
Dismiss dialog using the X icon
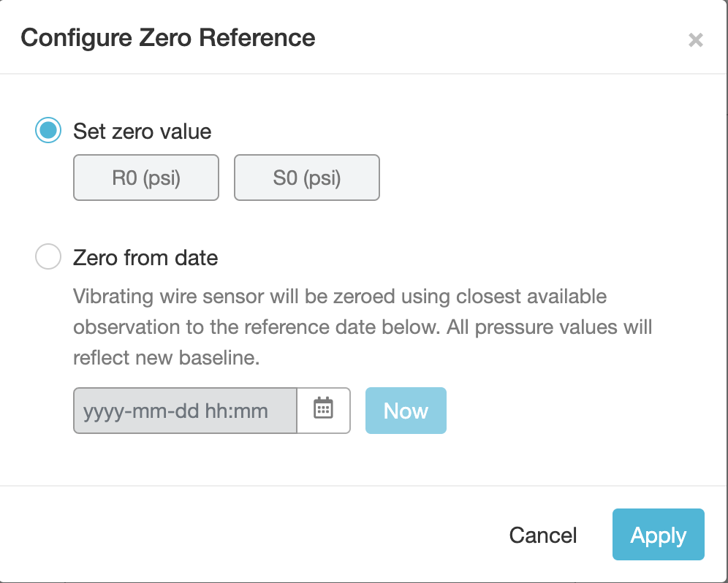696,40
